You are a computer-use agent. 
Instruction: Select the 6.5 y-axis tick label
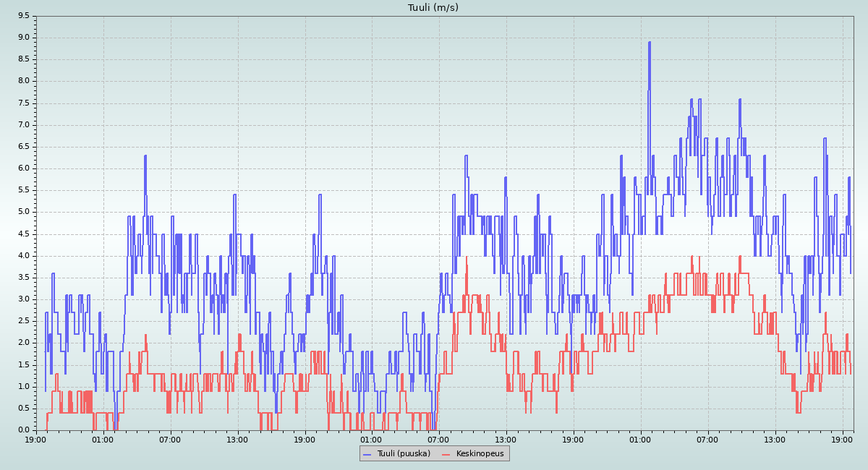coord(23,146)
